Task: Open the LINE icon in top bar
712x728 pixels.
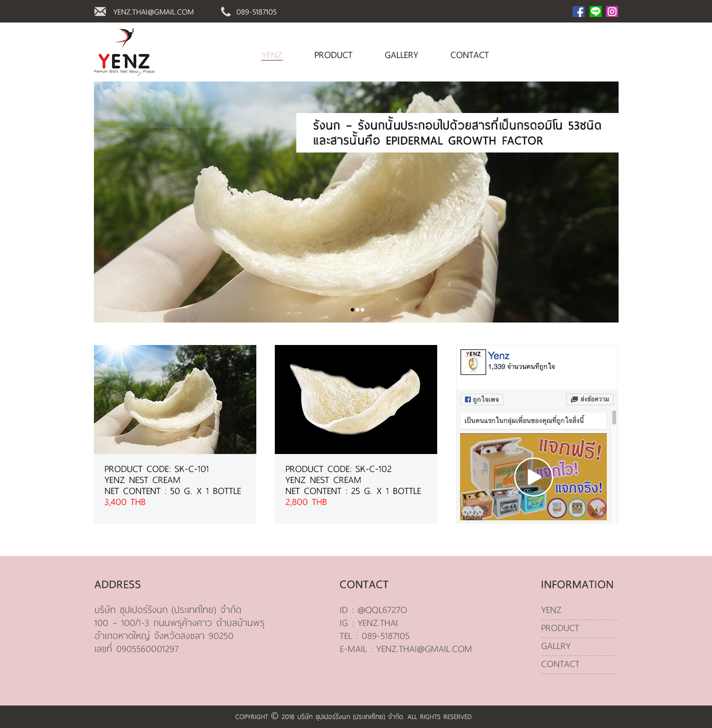Action: coord(596,11)
